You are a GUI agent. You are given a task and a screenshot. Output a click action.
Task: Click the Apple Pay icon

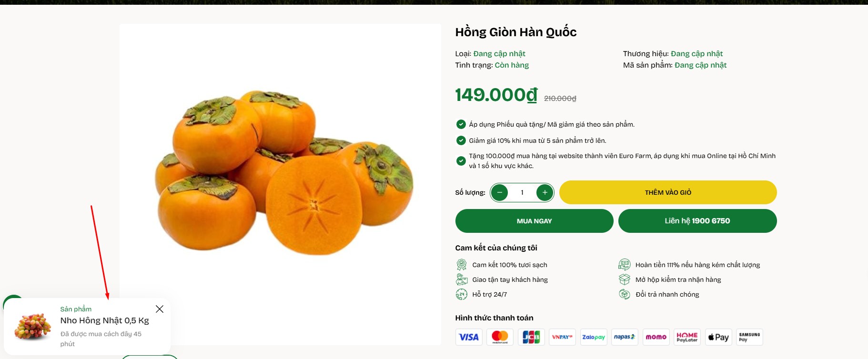[x=718, y=337]
